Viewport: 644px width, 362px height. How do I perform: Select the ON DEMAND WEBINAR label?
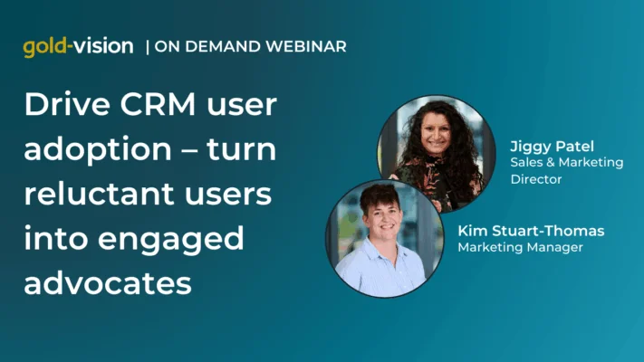tap(251, 47)
